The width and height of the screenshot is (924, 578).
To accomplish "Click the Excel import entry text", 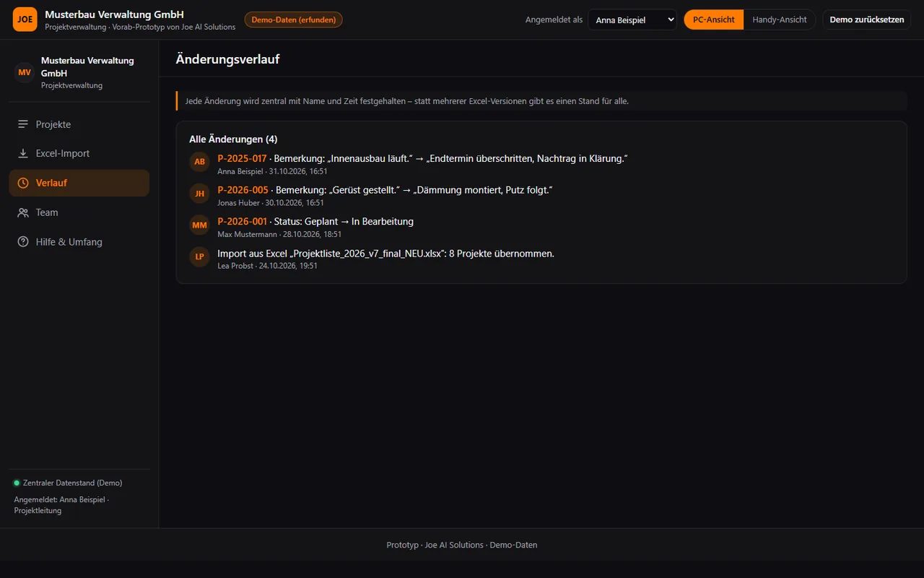I will pyautogui.click(x=385, y=254).
